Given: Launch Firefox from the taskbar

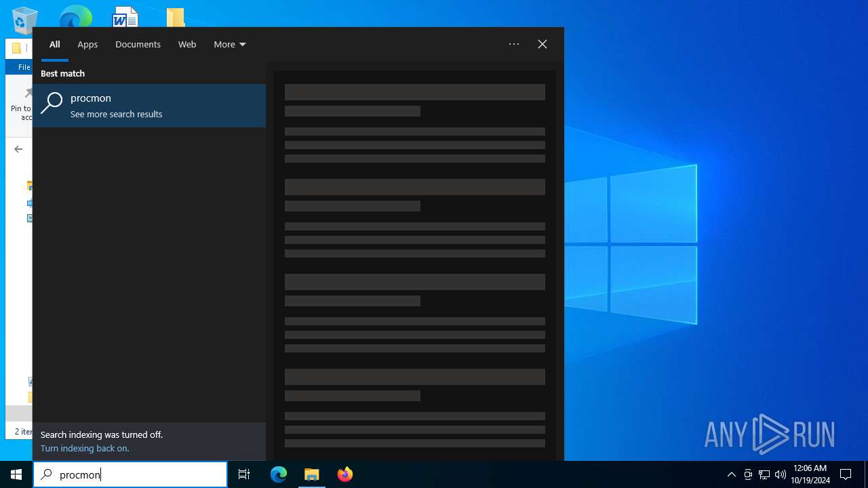Looking at the screenshot, I should (345, 474).
